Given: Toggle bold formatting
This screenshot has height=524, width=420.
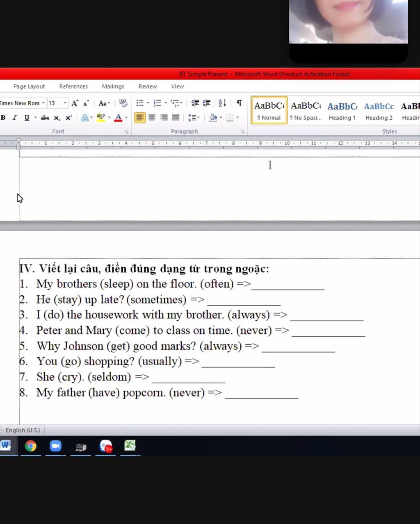Looking at the screenshot, I should 3,118.
